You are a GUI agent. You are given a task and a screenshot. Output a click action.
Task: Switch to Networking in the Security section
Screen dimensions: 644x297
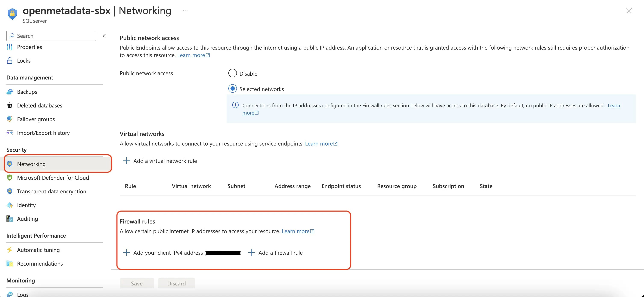click(31, 164)
